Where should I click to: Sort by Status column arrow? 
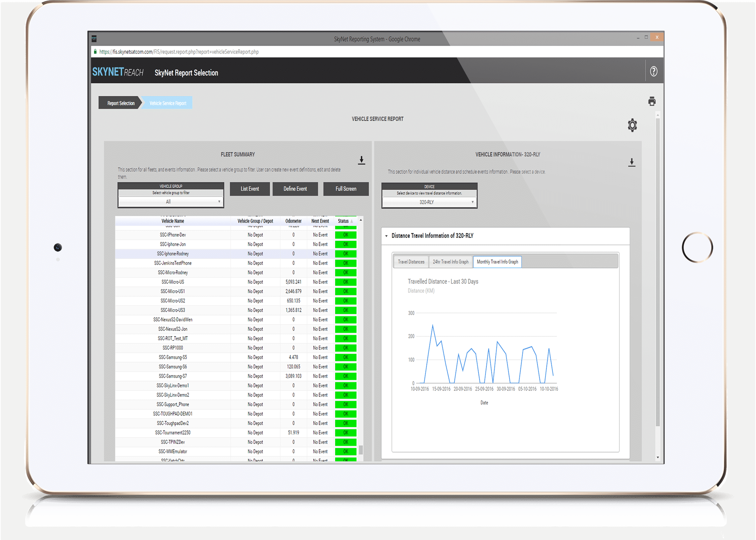tap(352, 221)
